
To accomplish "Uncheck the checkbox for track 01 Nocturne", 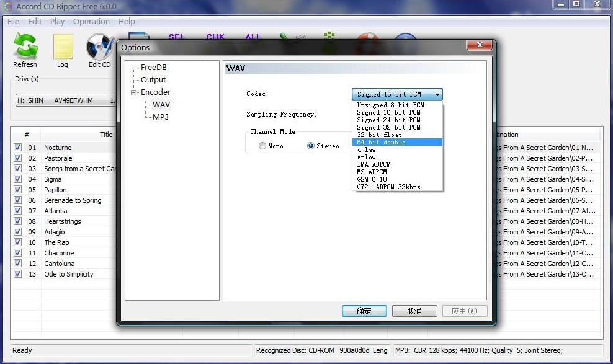I will (x=17, y=148).
